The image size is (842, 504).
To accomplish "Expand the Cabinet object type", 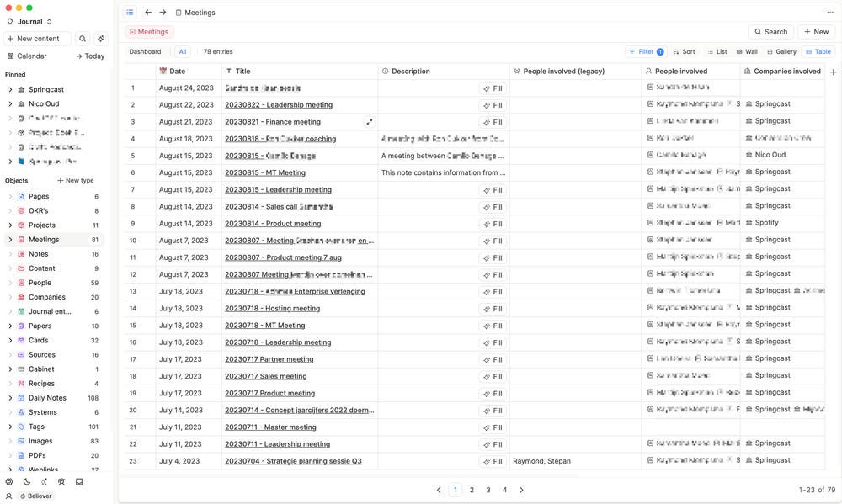I will pos(10,369).
